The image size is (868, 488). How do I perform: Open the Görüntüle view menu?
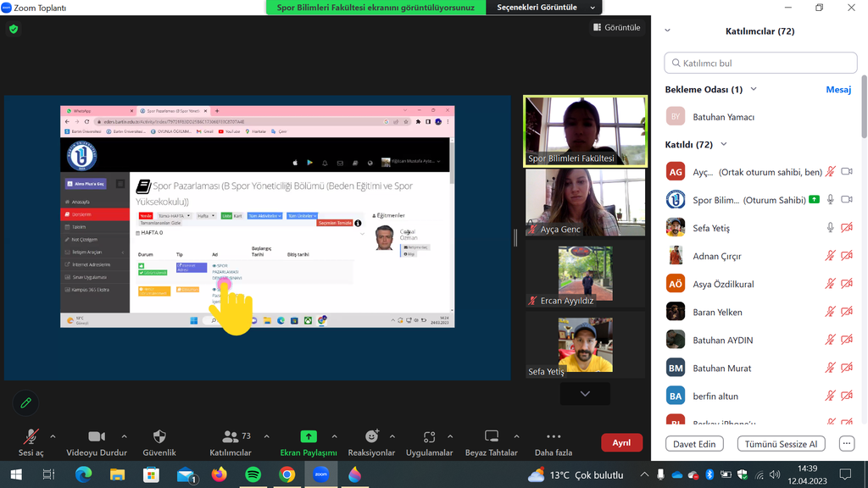pos(617,28)
